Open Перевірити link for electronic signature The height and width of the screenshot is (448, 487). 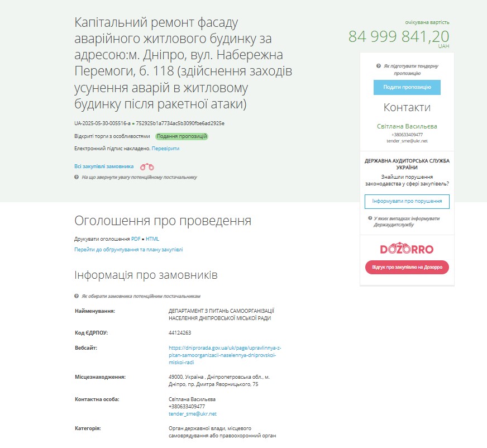click(165, 149)
